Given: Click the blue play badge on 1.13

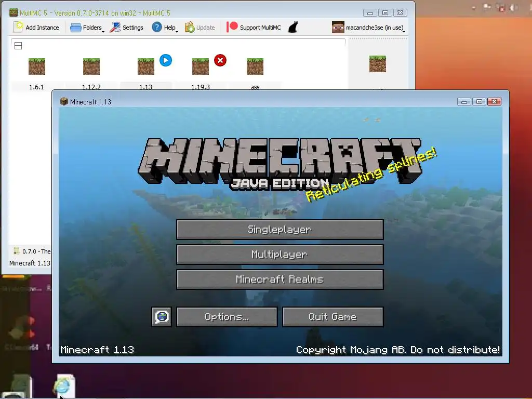Looking at the screenshot, I should [x=166, y=60].
